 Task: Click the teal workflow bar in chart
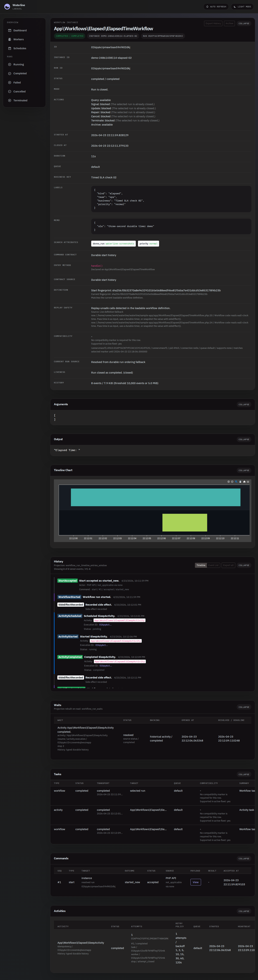click(x=155, y=497)
